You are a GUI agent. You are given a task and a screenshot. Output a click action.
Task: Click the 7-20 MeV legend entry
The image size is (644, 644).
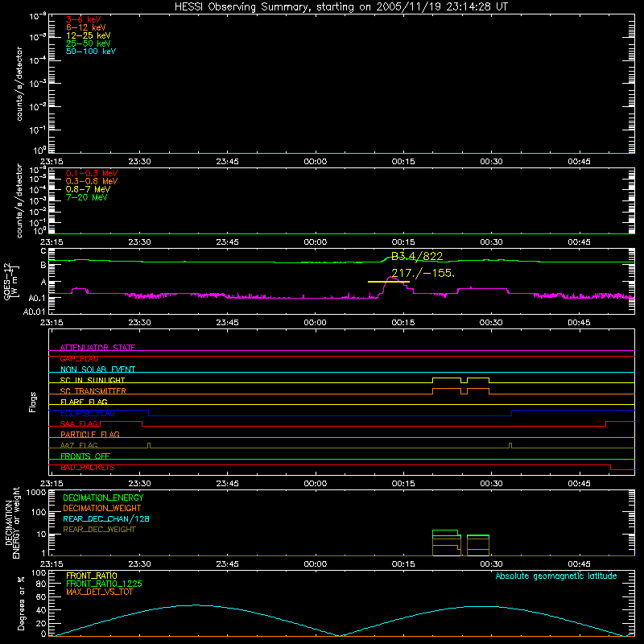[x=86, y=197]
